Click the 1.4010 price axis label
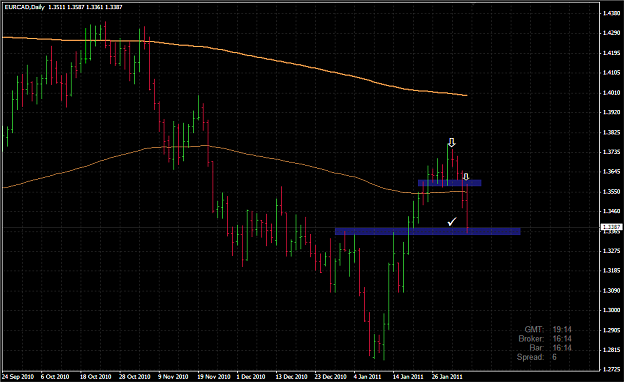 (611, 92)
